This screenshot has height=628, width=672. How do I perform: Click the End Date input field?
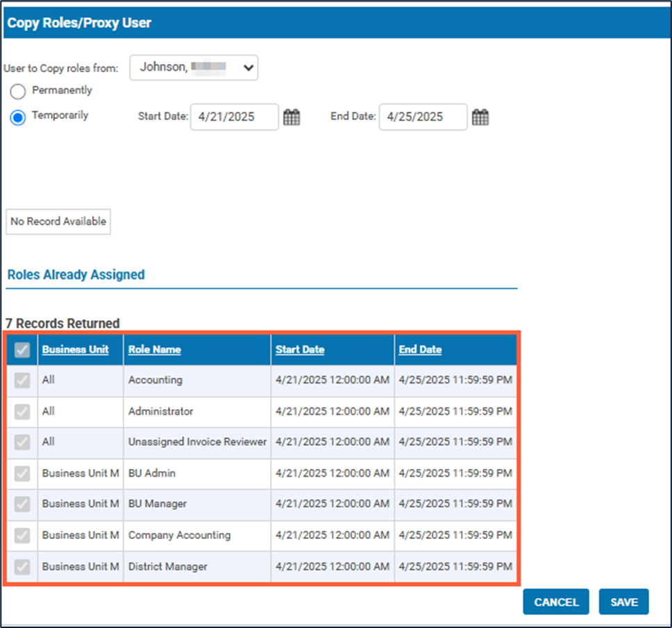click(423, 117)
